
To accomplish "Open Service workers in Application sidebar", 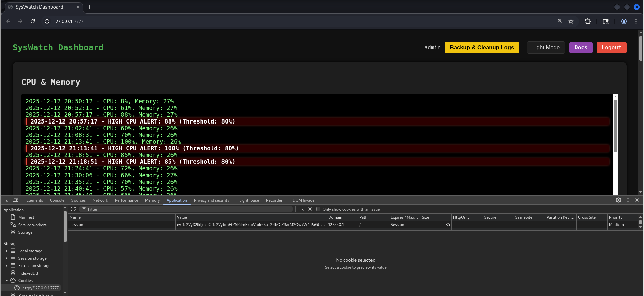I will pyautogui.click(x=32, y=225).
